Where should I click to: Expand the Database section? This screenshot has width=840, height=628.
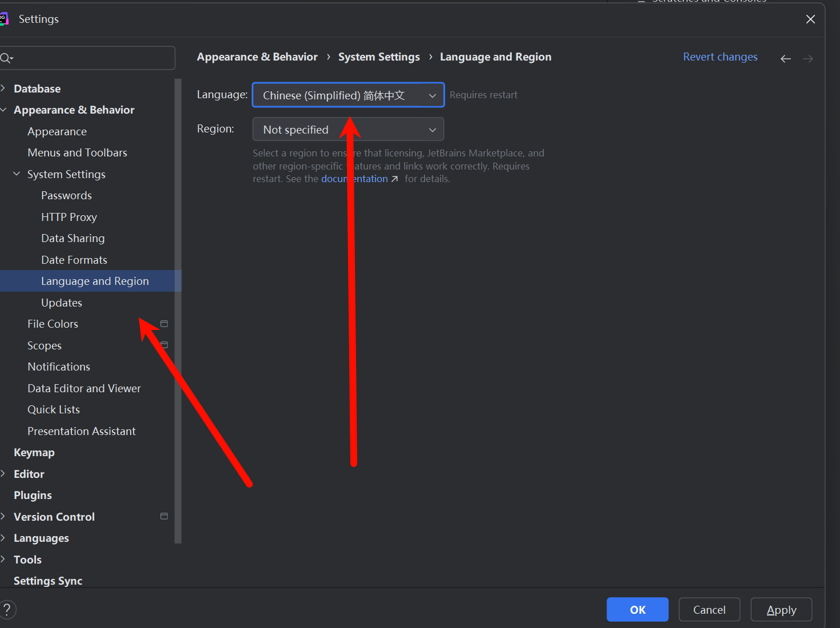coord(3,88)
